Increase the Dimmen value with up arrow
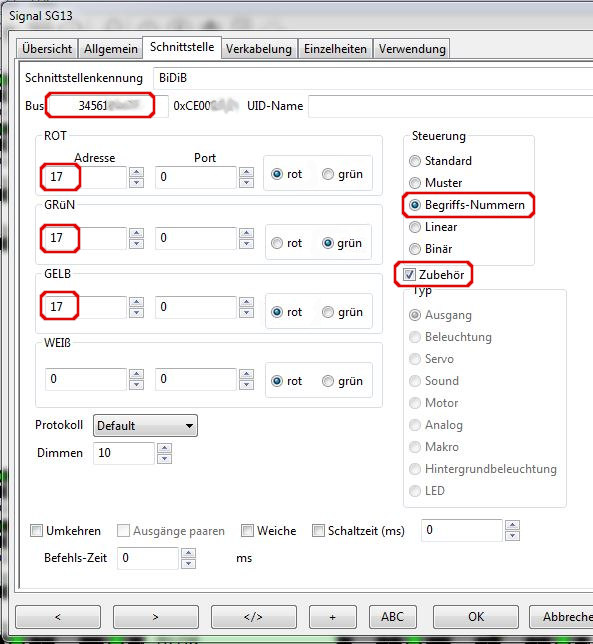Screen dimensions: 593x644 tap(164, 448)
